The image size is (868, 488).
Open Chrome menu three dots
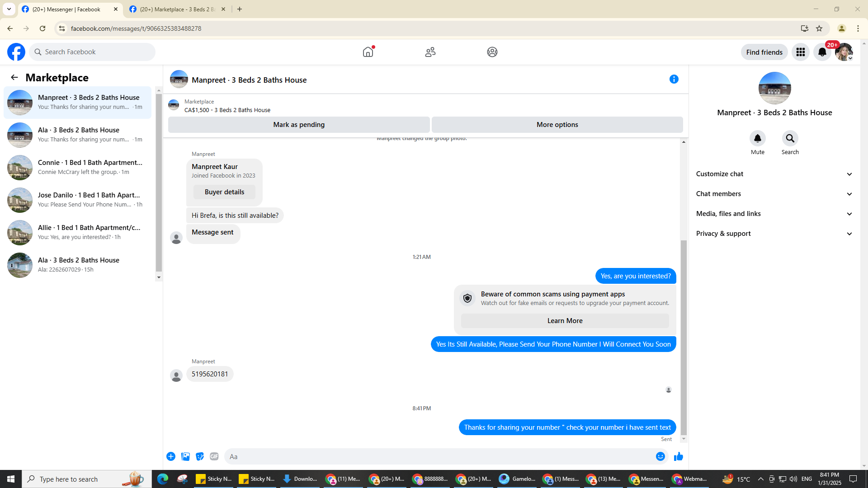tap(858, 28)
